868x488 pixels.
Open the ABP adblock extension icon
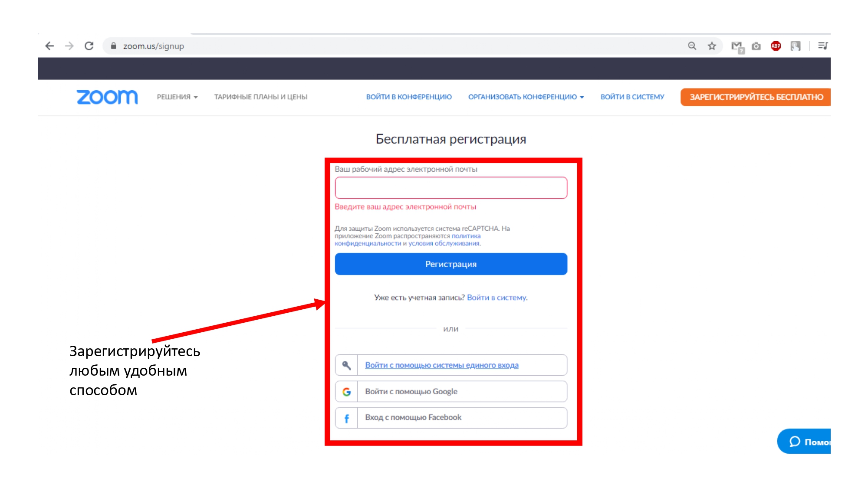(776, 46)
